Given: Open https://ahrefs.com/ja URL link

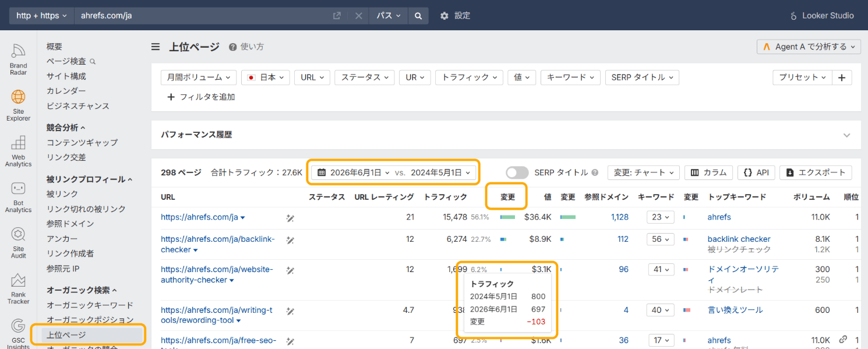Looking at the screenshot, I should [199, 217].
